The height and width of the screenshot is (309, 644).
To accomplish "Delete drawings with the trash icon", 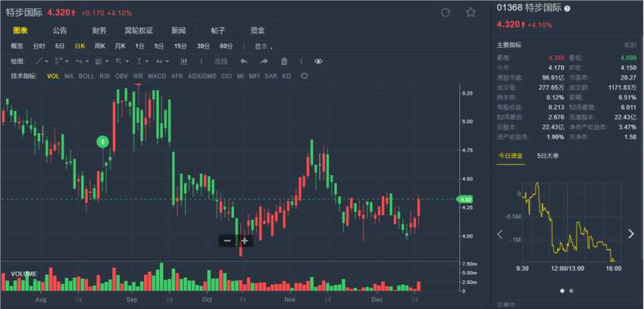I will (284, 61).
